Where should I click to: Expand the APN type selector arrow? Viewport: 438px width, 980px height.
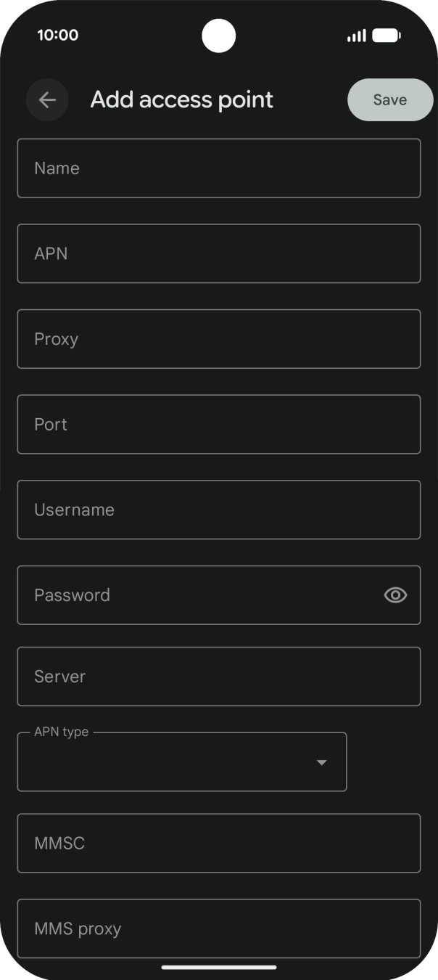click(x=321, y=762)
